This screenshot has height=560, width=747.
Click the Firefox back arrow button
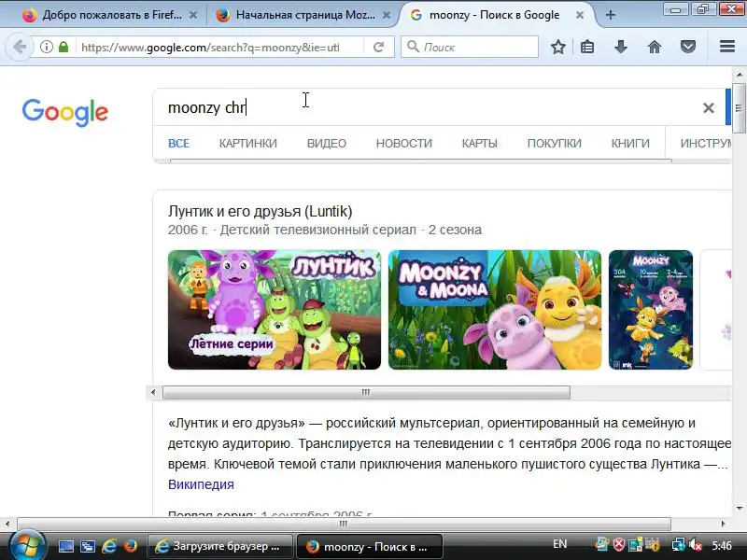pos(20,47)
